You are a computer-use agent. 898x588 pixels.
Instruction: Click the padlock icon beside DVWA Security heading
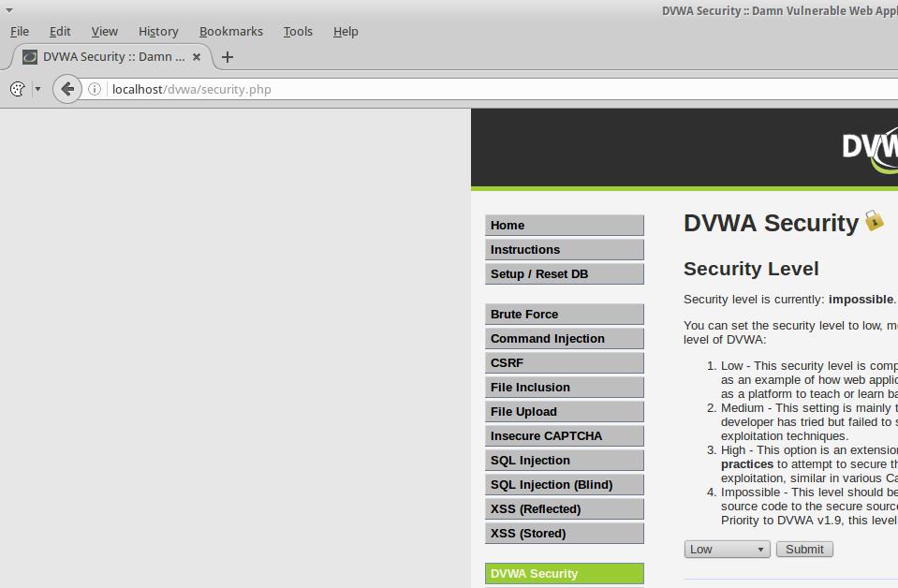click(x=874, y=221)
